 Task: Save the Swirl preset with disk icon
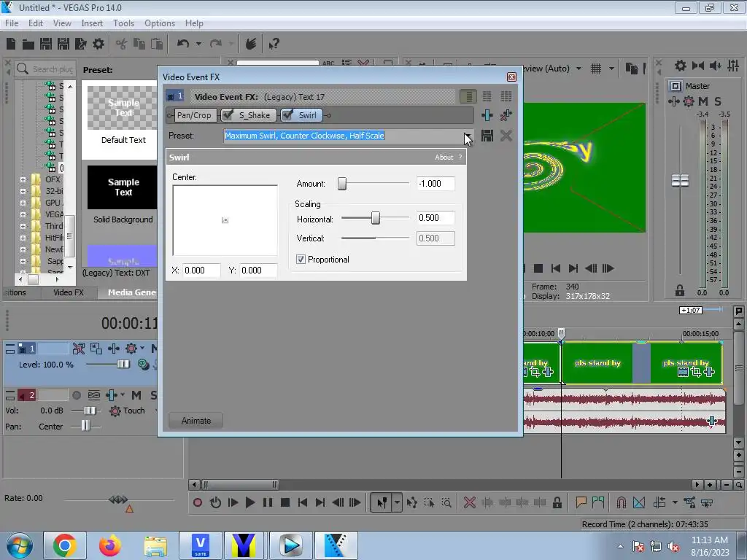(x=487, y=136)
